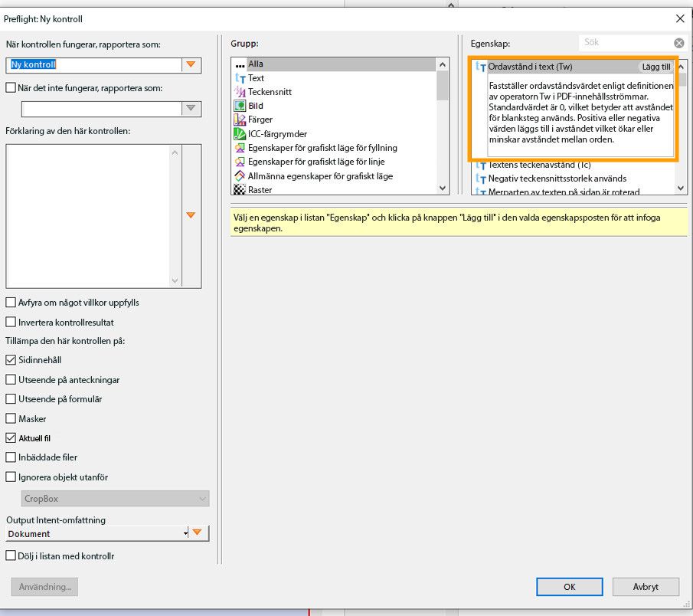Check 'Inbäddade filer' checkbox
The image size is (693, 616).
tap(11, 457)
